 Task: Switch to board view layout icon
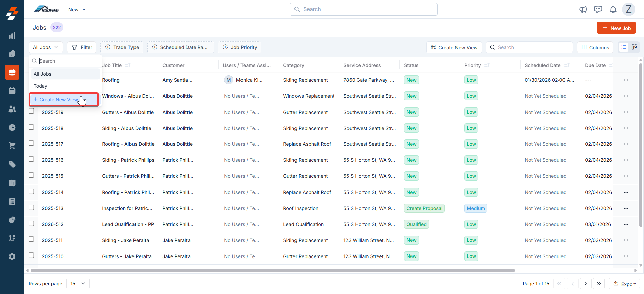[634, 47]
